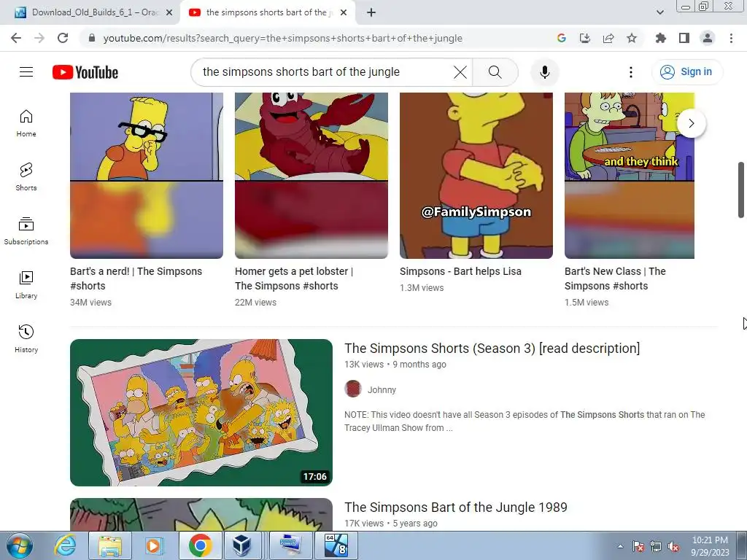
Task: Click Johnny channel avatar
Action: tap(353, 389)
